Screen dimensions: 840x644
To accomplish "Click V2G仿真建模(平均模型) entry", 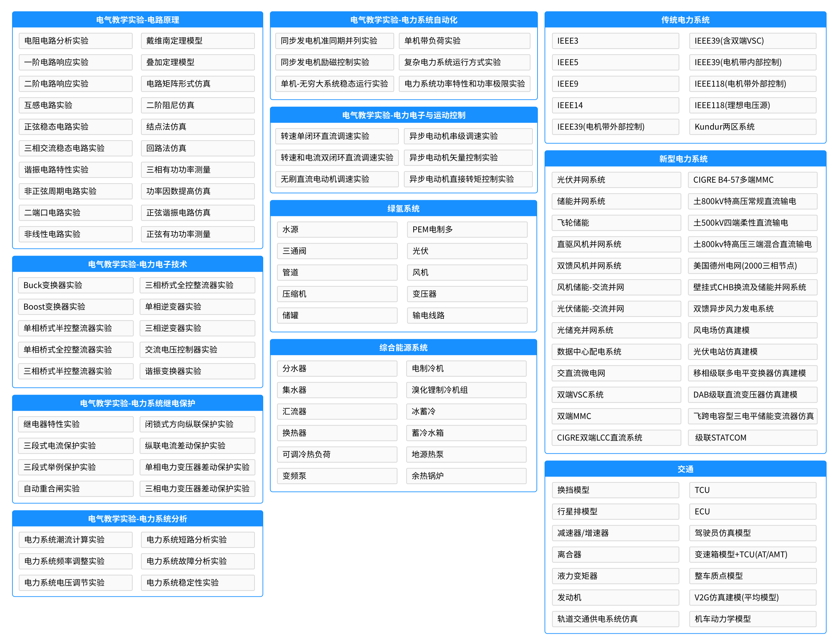I will [x=752, y=597].
